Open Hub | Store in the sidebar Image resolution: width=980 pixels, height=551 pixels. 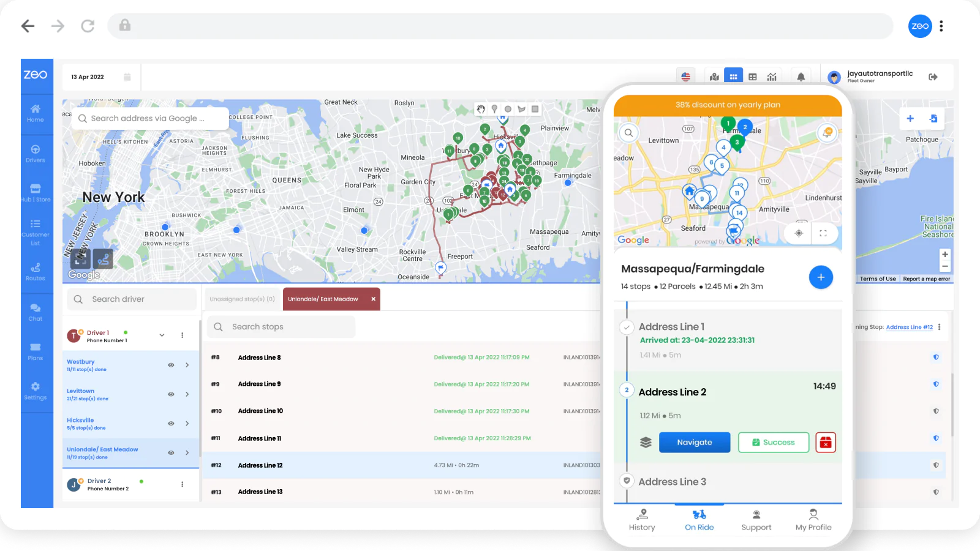click(x=36, y=193)
